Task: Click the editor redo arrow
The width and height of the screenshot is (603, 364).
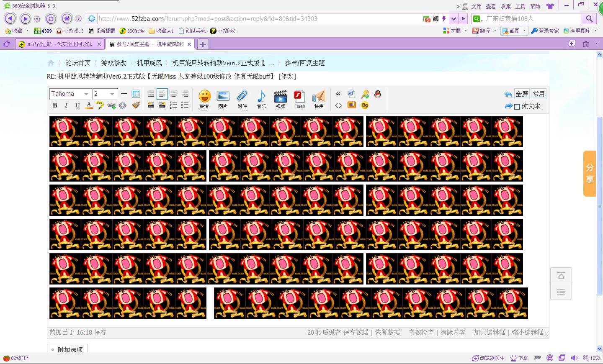Action: click(x=508, y=106)
